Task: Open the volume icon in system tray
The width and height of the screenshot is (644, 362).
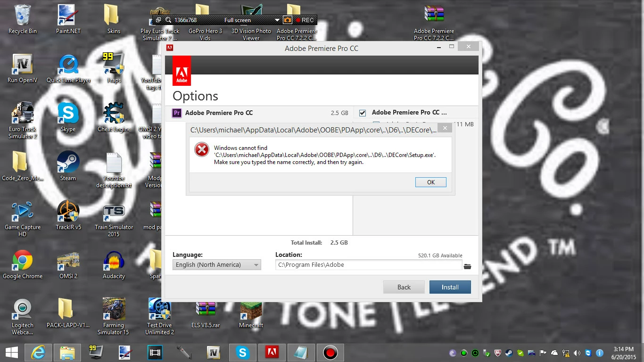Action: coord(578,353)
